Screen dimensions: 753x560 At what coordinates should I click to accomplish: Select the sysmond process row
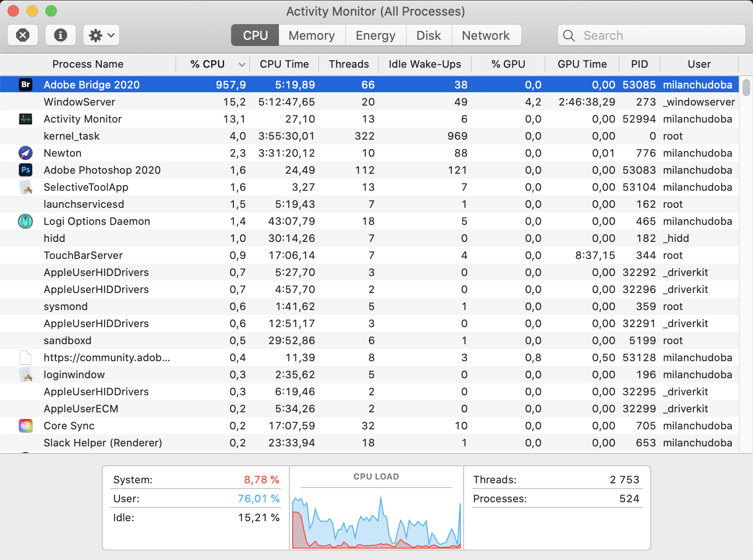369,306
